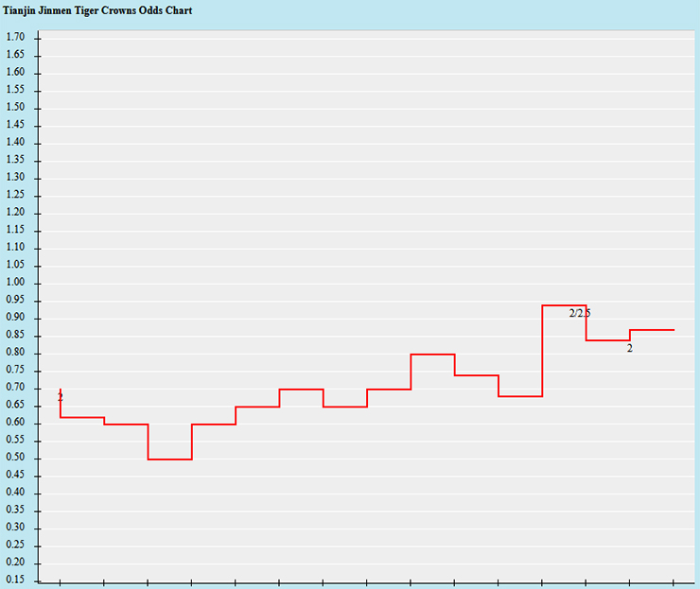Screen dimensions: 700x589
Task: Click the 0.90 y-axis label
Action: [14, 318]
